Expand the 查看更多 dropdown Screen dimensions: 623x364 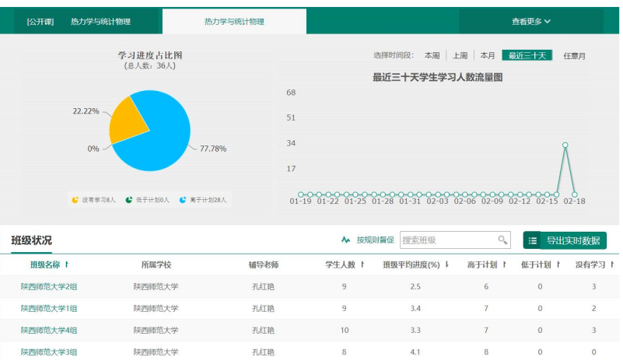[530, 22]
